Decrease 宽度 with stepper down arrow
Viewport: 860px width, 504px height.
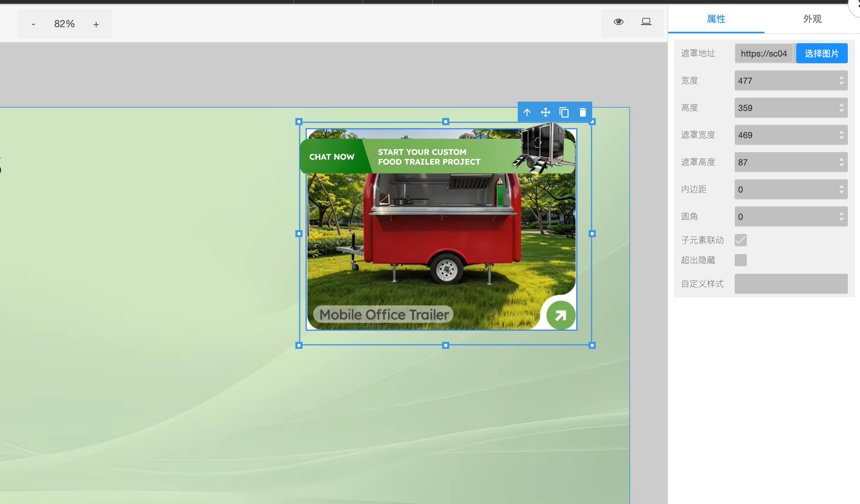point(841,84)
